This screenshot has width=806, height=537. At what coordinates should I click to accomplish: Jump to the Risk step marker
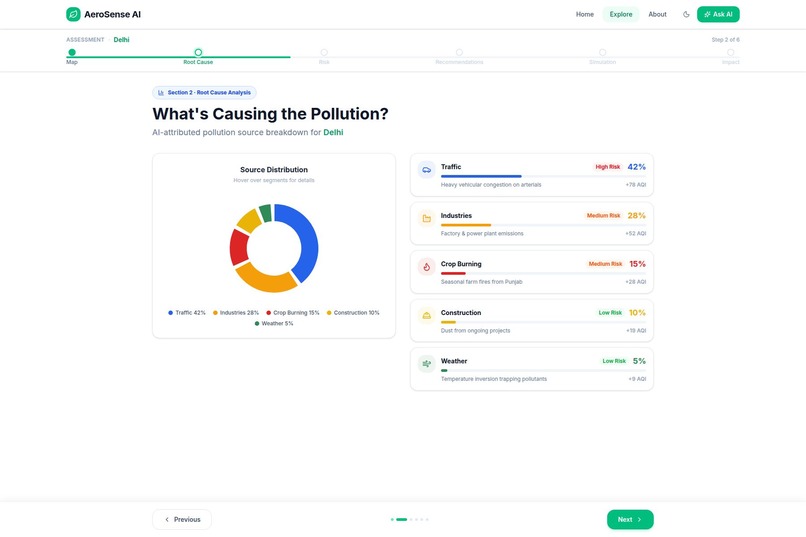coord(324,52)
